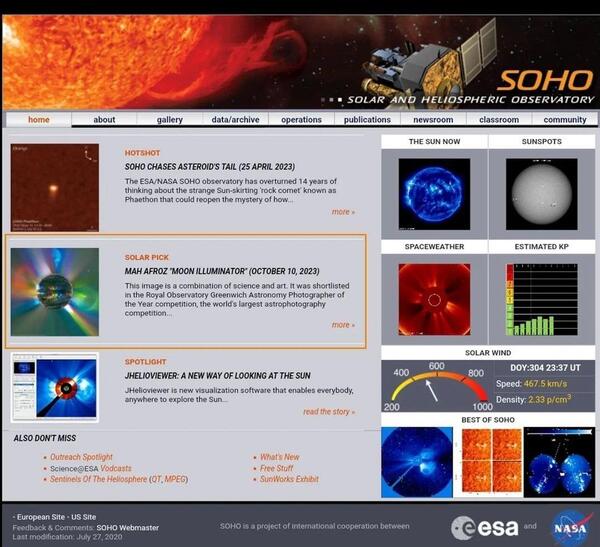This screenshot has height=547, width=600.
Task: Open the operations page
Action: [x=301, y=120]
